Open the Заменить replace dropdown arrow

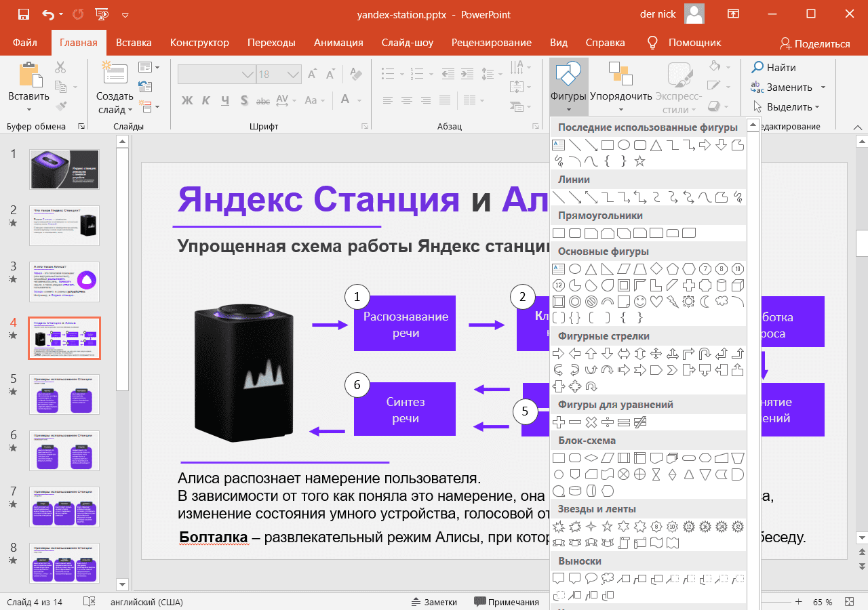click(823, 87)
